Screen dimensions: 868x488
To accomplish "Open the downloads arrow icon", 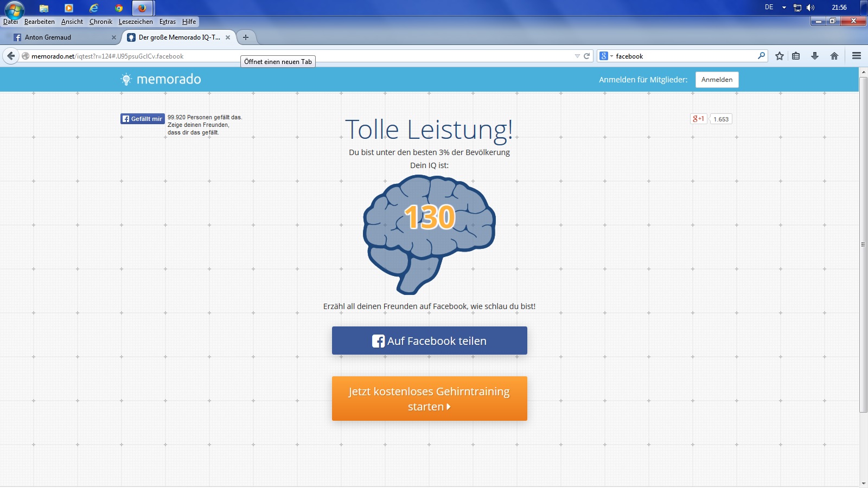I will coord(814,56).
